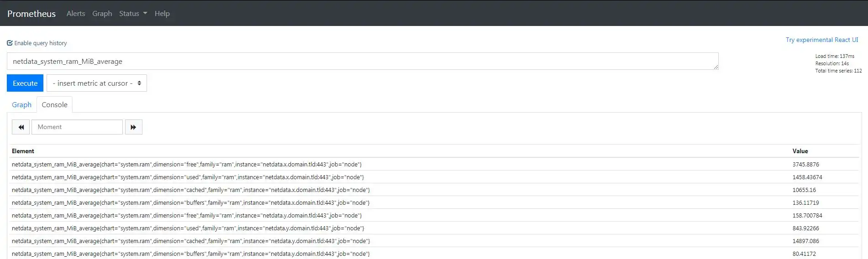Grab the query box resize handle
Viewport: 868px width, 259px height.
pos(715,67)
